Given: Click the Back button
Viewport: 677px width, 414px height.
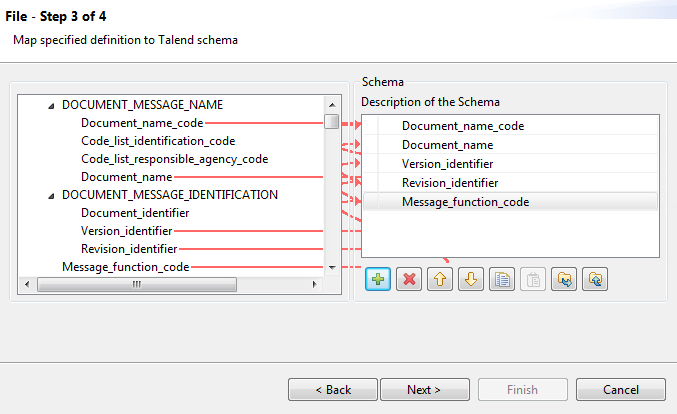Looking at the screenshot, I should click(333, 389).
